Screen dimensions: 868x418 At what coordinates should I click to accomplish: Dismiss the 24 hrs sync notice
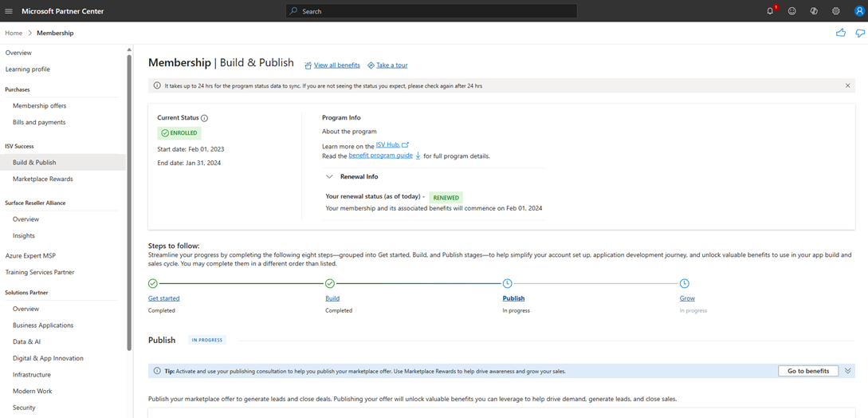(847, 85)
